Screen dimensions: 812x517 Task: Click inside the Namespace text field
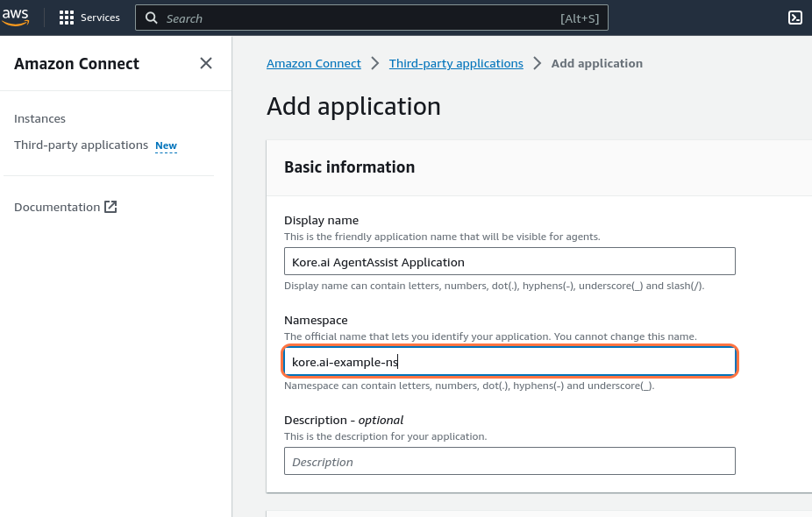tap(509, 361)
